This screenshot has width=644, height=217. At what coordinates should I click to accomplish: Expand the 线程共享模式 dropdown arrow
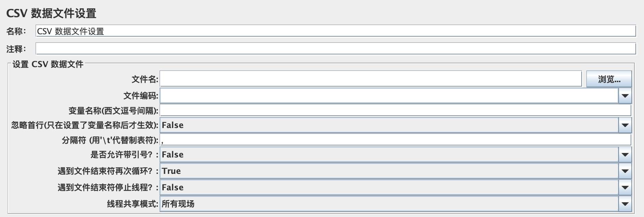[x=625, y=204]
